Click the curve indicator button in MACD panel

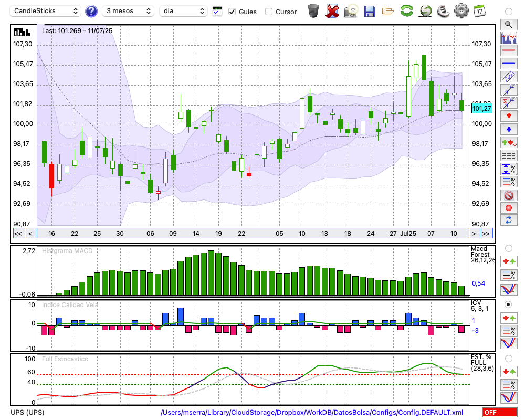click(x=509, y=289)
